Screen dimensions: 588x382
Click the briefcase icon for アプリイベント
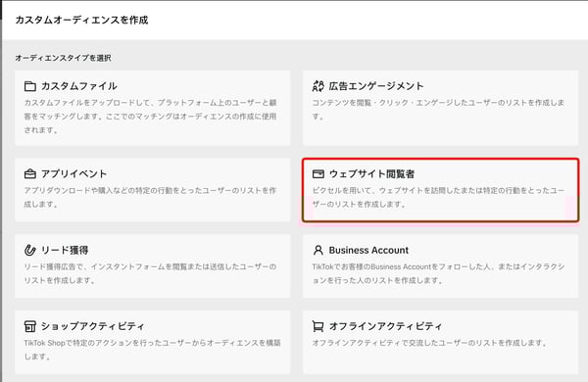point(30,174)
